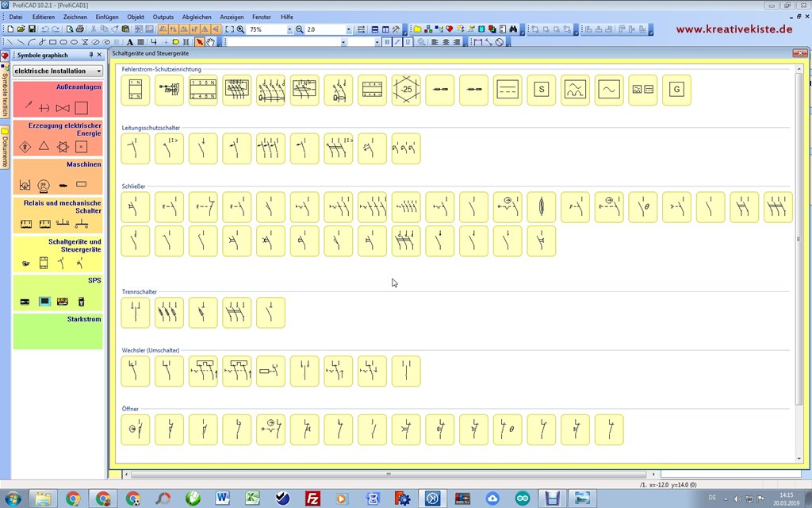Click the 'S' symbol in Fehlerstrom-Schutzeinrichtung row
812x508 pixels.
point(542,90)
